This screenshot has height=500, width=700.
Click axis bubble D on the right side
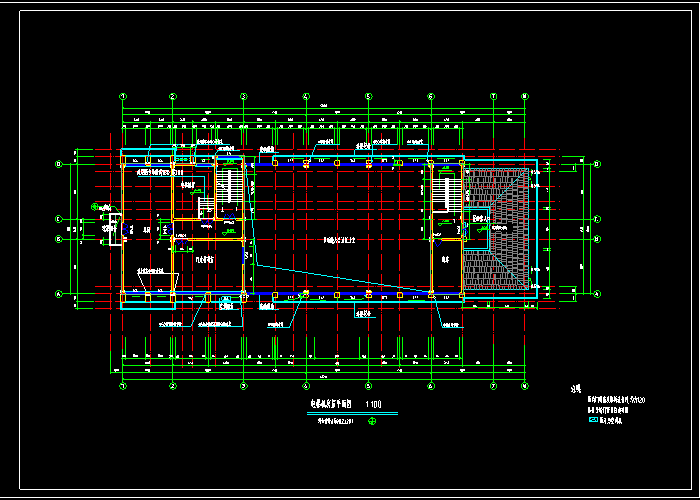596,164
